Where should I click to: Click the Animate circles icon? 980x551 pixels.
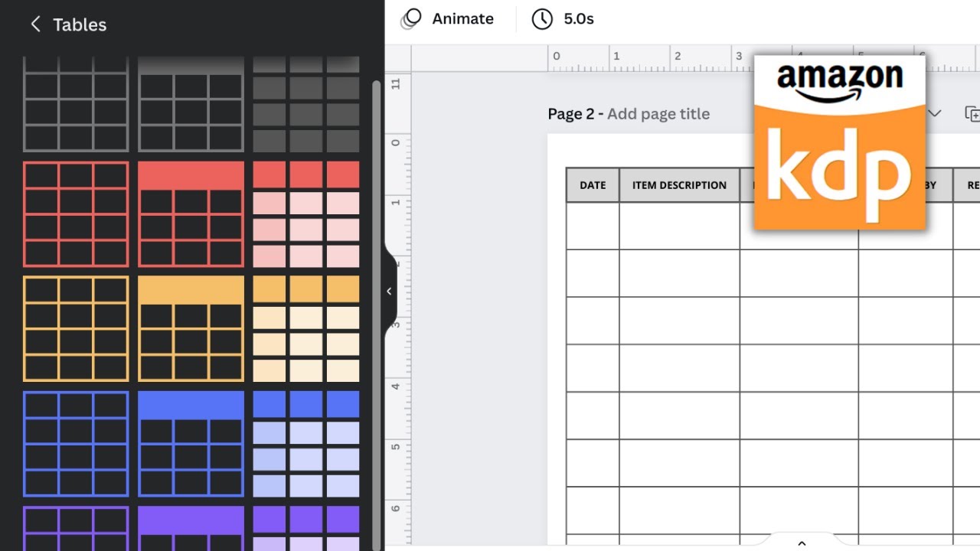411,19
